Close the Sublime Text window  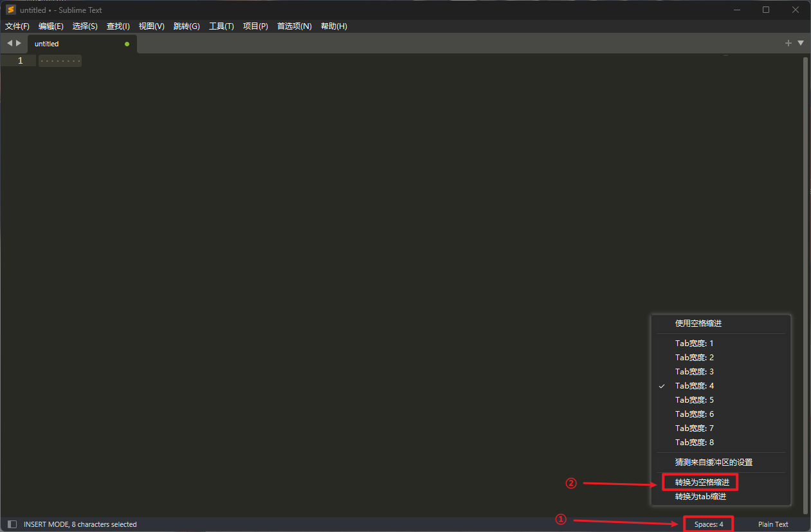click(x=796, y=10)
